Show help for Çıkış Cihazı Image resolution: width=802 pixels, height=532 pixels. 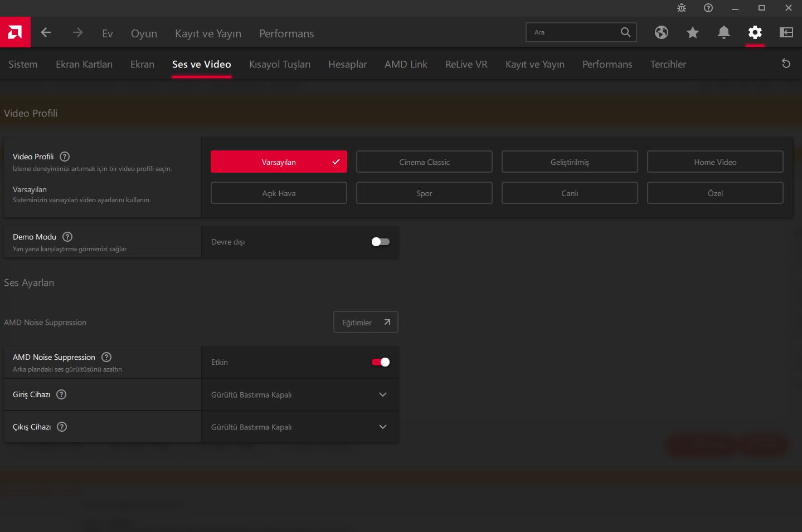pos(62,427)
